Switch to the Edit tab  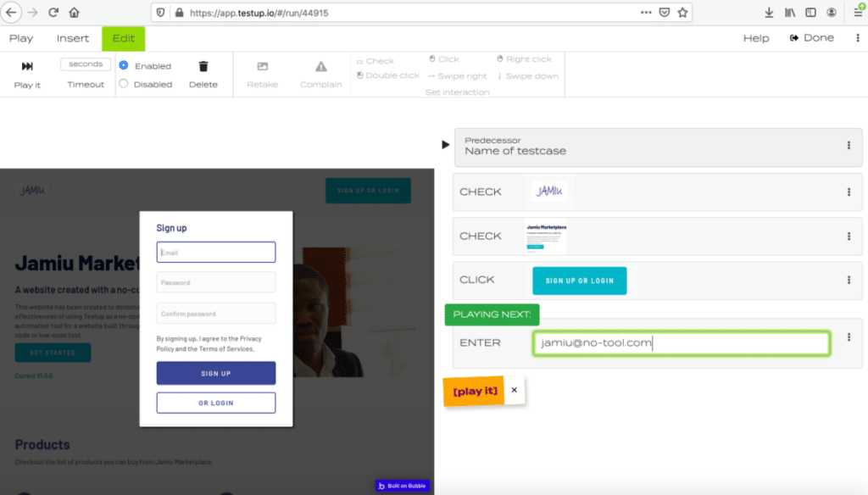point(124,38)
